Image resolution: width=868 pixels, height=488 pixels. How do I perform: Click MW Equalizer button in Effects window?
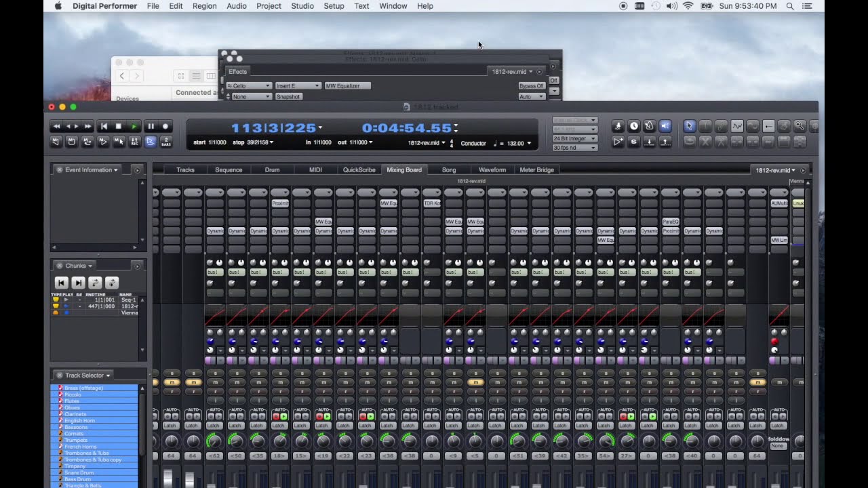click(x=347, y=86)
